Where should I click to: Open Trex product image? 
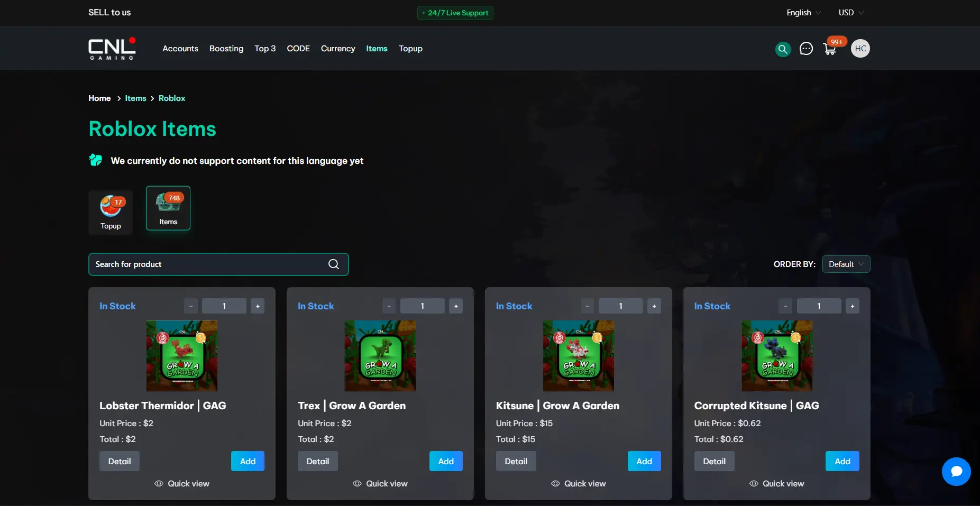(x=380, y=356)
